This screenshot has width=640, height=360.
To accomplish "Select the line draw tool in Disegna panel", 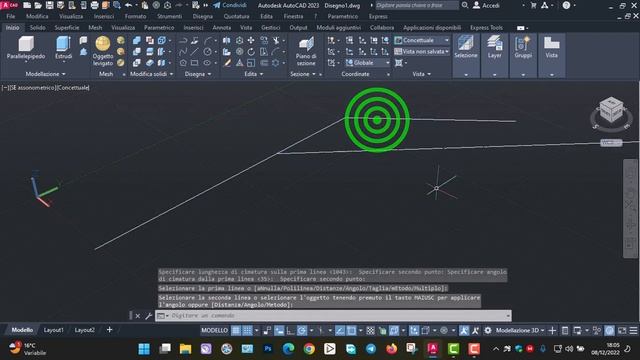I will click(x=195, y=52).
